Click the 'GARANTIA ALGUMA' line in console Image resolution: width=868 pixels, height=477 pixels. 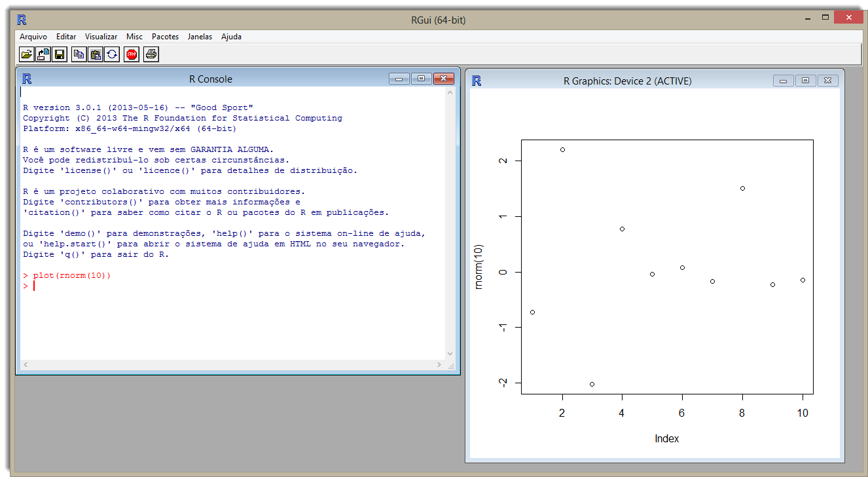(x=149, y=149)
